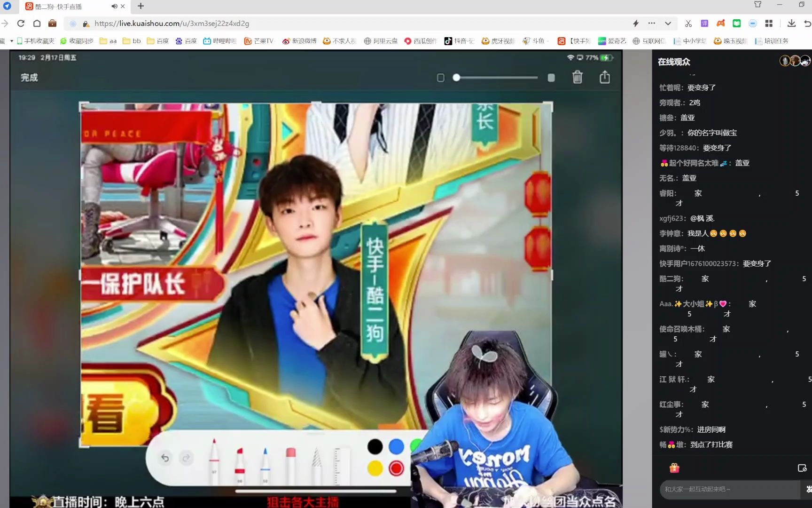Click 完成 in the streamed photo editor

tap(29, 78)
